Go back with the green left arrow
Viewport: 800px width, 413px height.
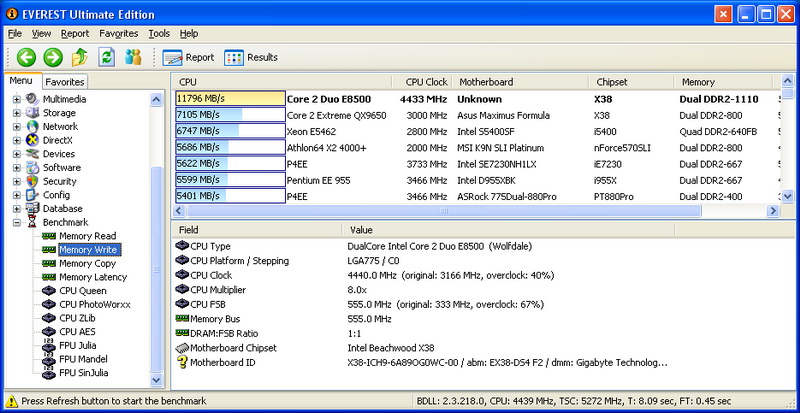point(26,57)
